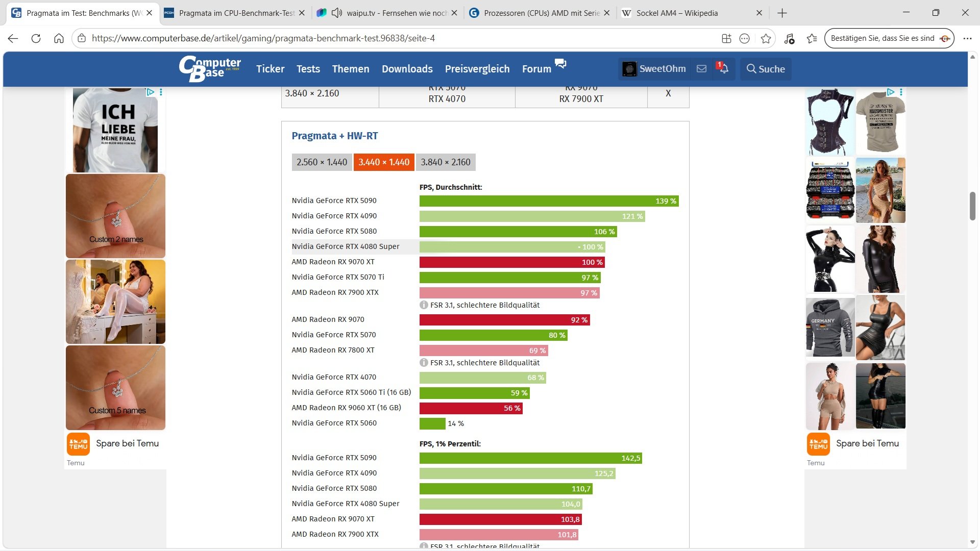Open the favorites list icon
The width and height of the screenshot is (980, 551).
812,38
